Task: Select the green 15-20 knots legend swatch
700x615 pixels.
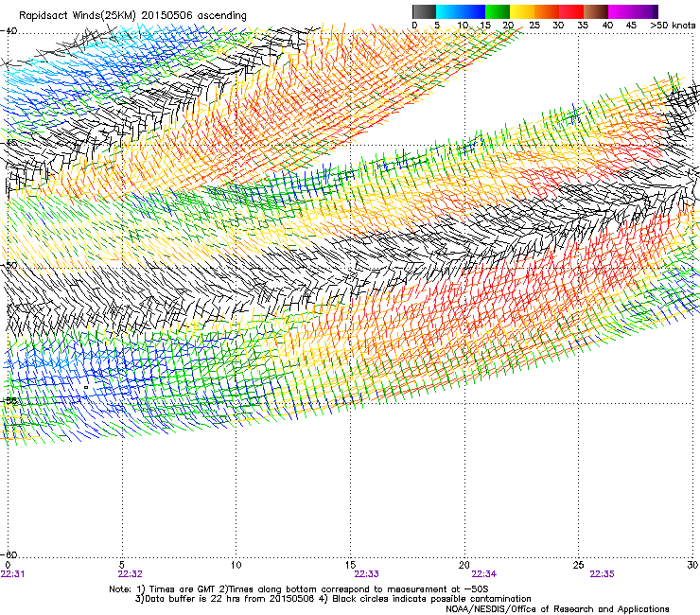Action: coord(498,11)
